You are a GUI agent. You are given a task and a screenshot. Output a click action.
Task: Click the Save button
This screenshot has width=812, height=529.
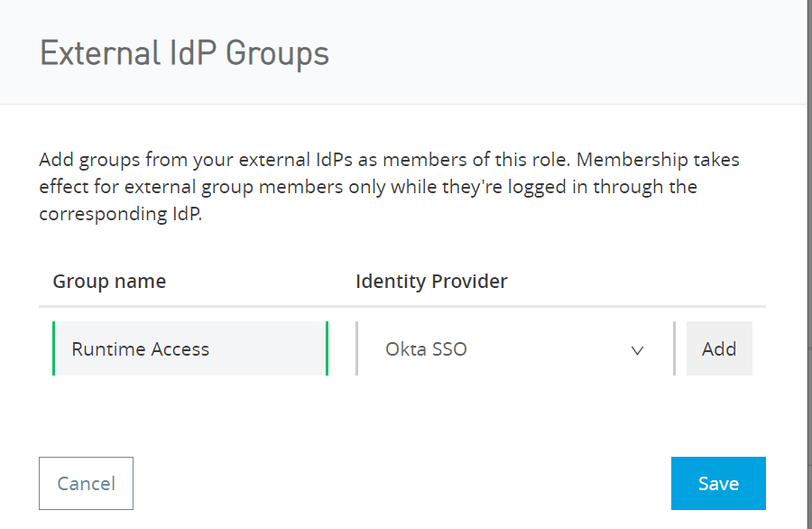[718, 483]
